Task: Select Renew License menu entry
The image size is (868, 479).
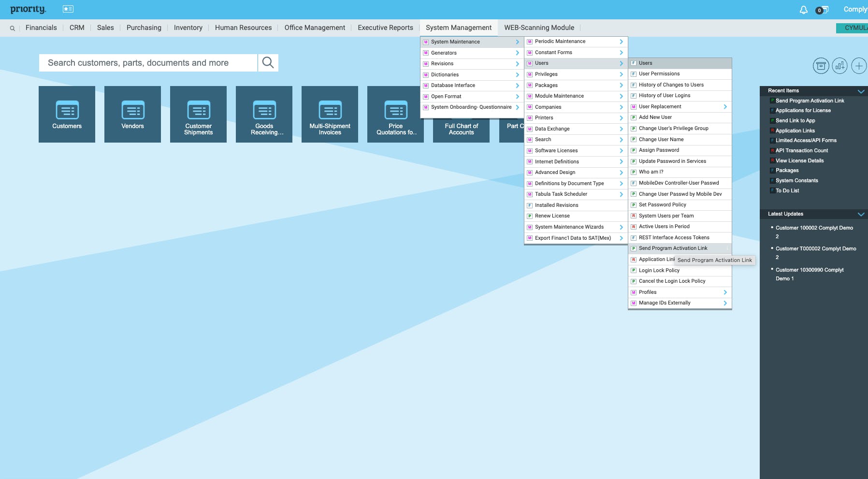Action: 576,216
